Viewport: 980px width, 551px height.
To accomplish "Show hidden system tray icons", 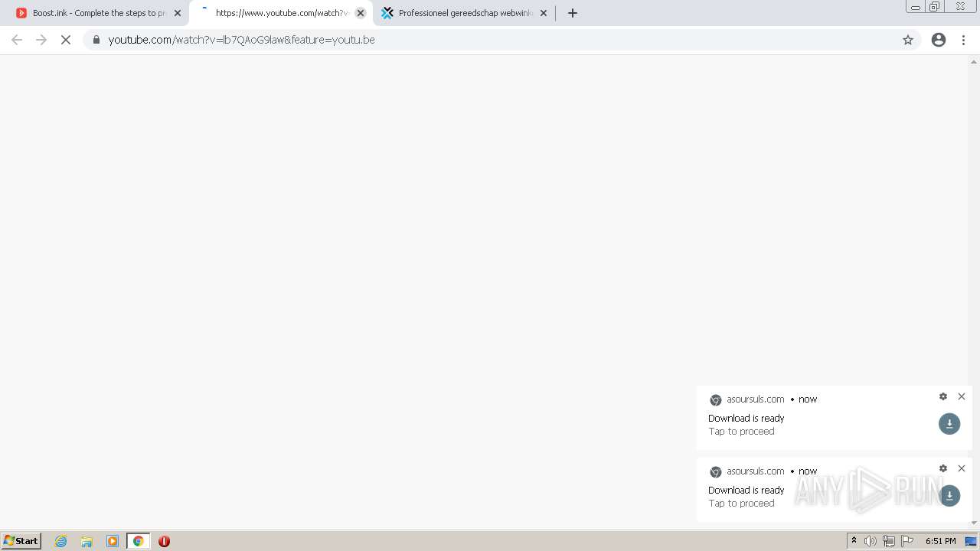I will [854, 541].
